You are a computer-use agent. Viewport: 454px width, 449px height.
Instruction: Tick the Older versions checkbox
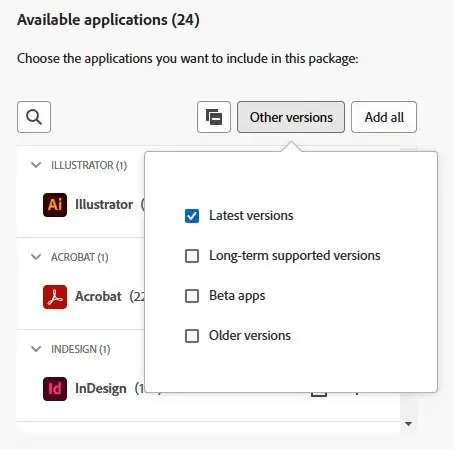[x=192, y=336]
